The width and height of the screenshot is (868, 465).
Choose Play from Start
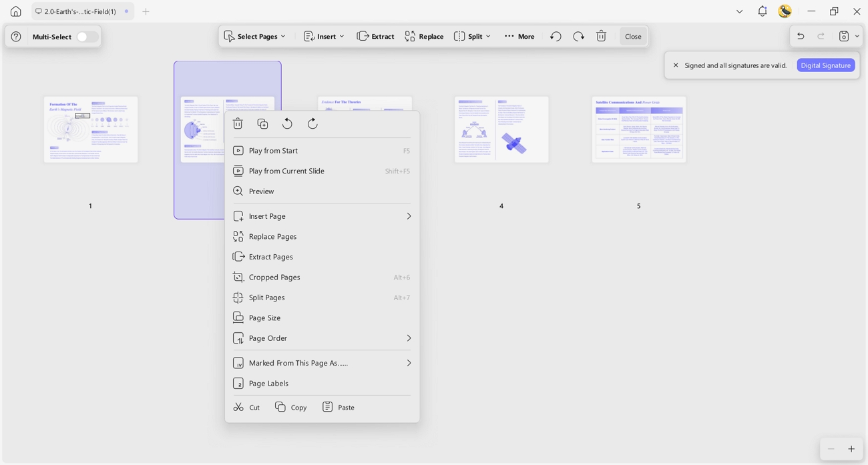pos(322,151)
